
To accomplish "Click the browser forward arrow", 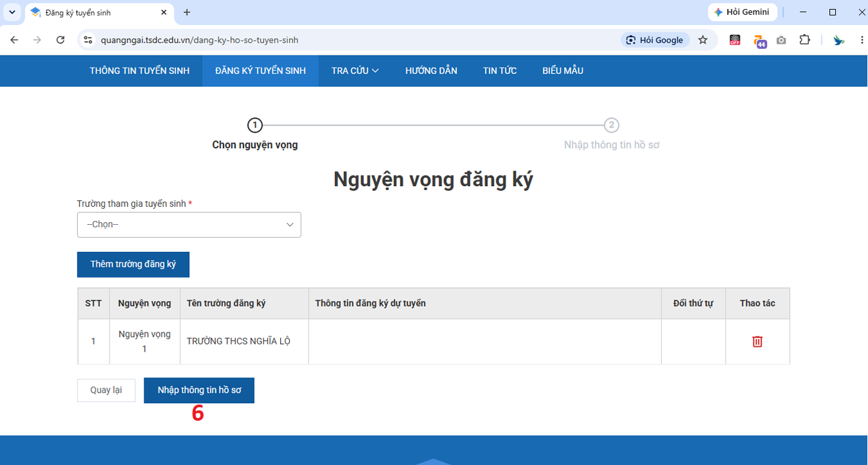I will [x=37, y=40].
